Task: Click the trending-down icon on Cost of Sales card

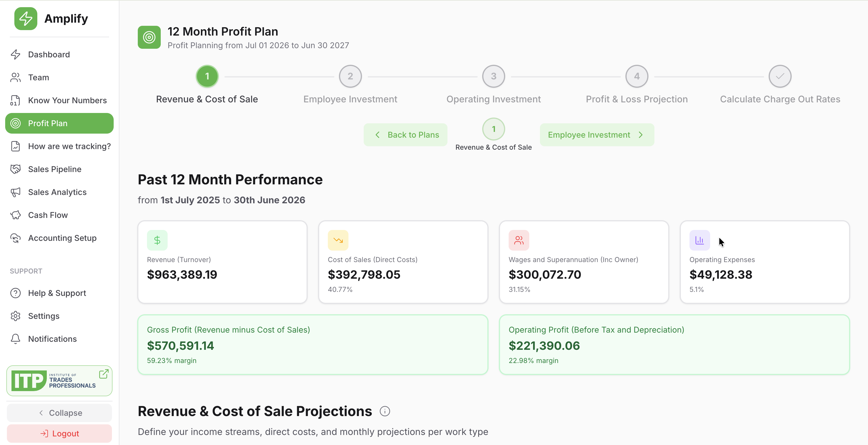Action: click(338, 240)
